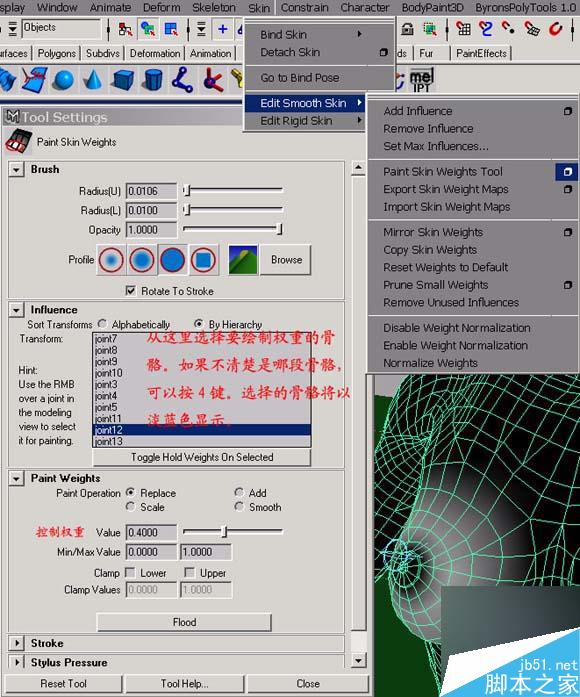Close the Tool Settings window
The height and width of the screenshot is (697, 580).
pyautogui.click(x=308, y=683)
